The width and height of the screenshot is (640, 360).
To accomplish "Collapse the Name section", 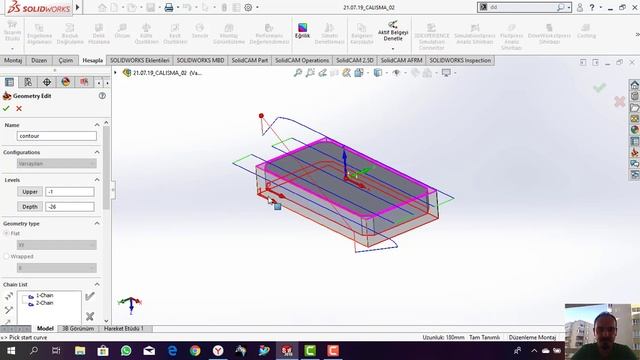I will (97, 125).
